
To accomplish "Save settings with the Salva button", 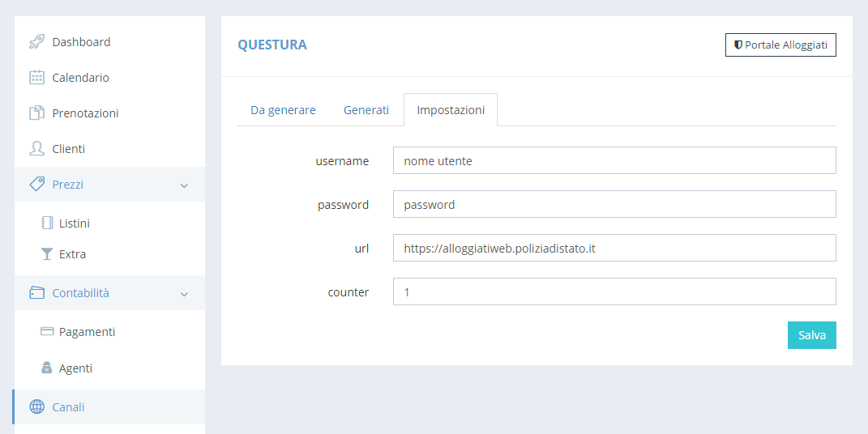I will point(811,335).
